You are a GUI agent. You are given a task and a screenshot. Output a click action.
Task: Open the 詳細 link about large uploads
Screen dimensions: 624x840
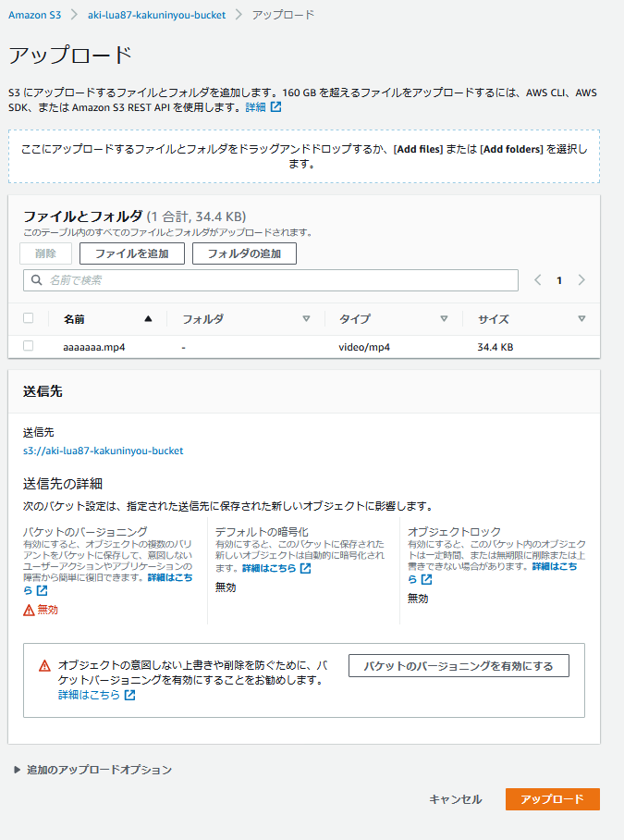point(255,107)
